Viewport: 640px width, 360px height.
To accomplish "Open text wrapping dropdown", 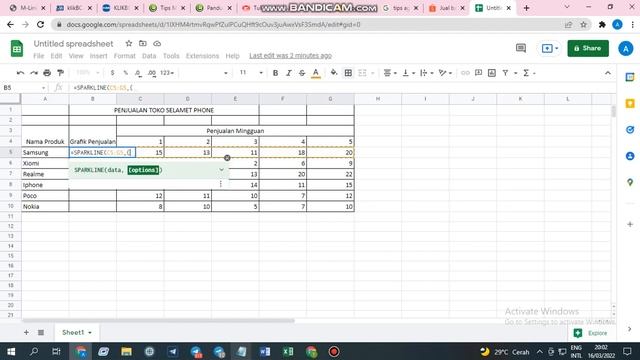I will click(427, 73).
